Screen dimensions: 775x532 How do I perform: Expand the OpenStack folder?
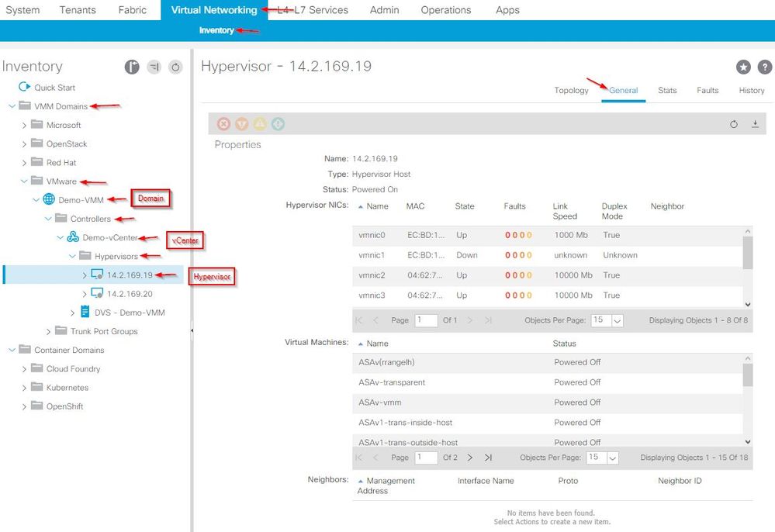point(24,144)
